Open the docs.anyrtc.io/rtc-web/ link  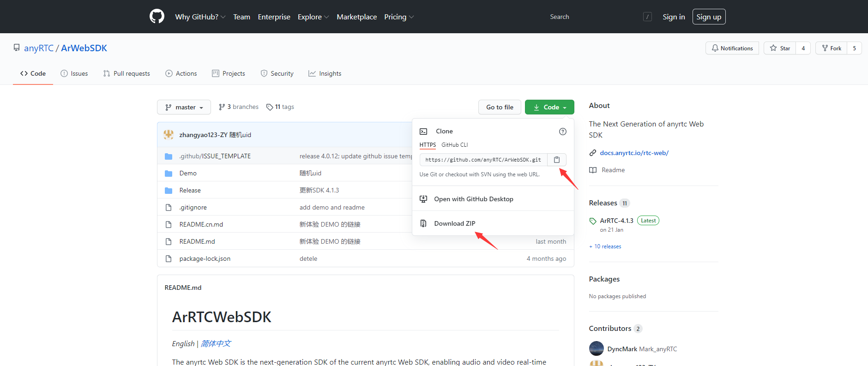click(634, 153)
